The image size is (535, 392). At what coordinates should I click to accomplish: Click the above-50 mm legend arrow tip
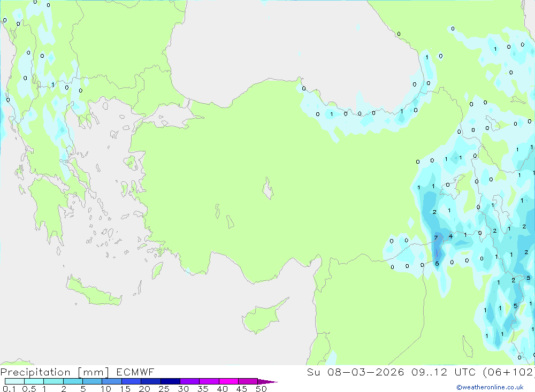pyautogui.click(x=267, y=382)
